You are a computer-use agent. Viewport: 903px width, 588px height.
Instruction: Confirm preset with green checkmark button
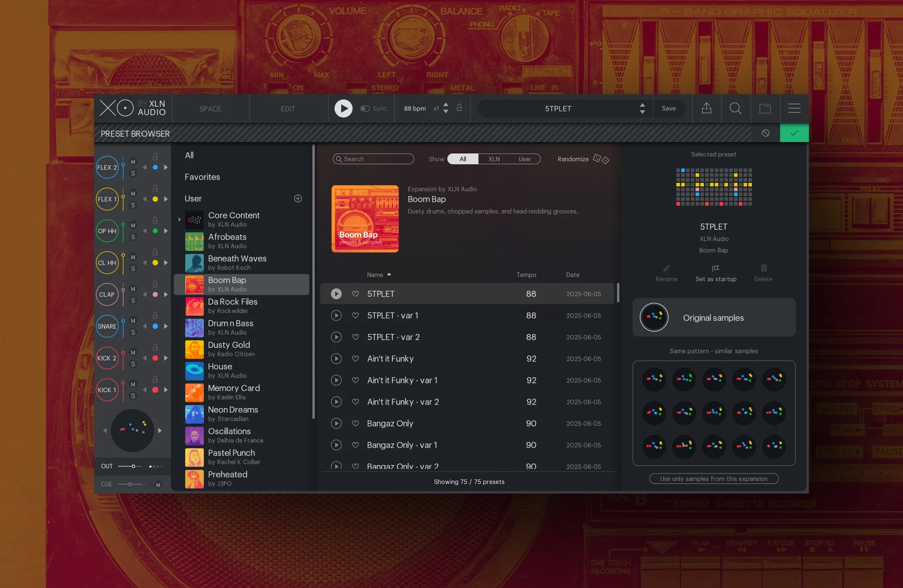794,133
